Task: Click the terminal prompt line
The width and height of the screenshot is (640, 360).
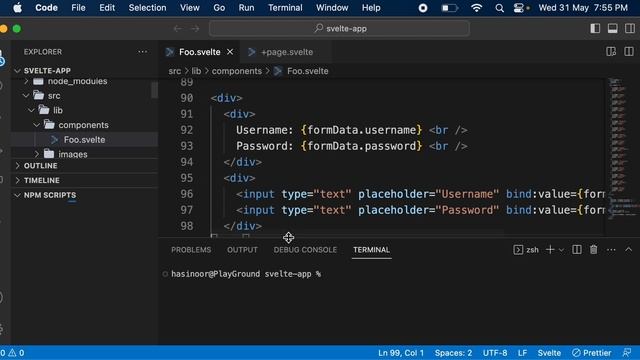Action: [246, 274]
